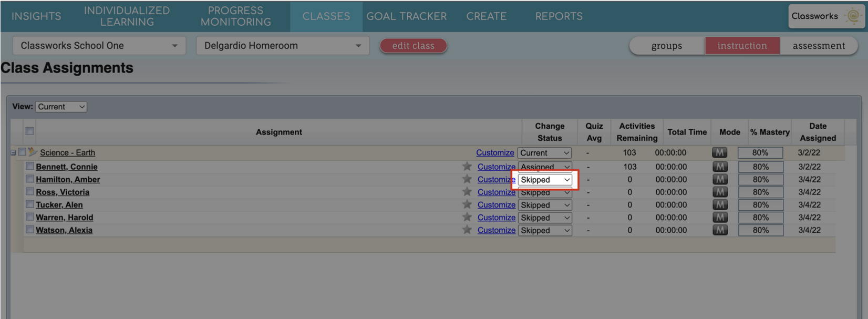The image size is (868, 319).
Task: Open the Classworks School One dropdown
Action: click(x=99, y=46)
